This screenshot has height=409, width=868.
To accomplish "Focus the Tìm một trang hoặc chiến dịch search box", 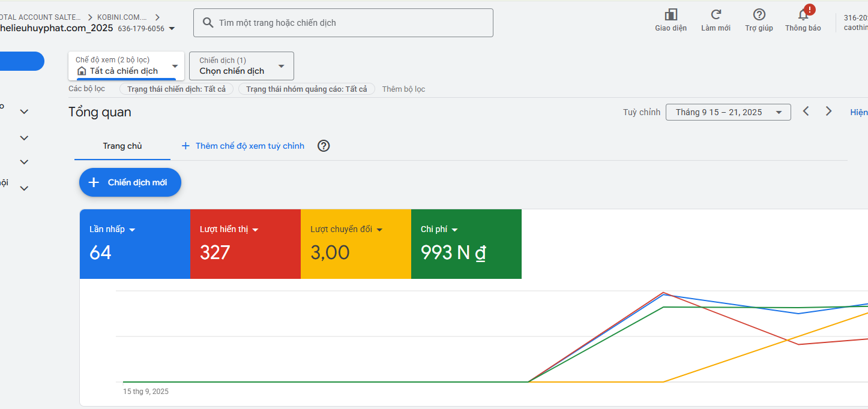I will pos(343,23).
